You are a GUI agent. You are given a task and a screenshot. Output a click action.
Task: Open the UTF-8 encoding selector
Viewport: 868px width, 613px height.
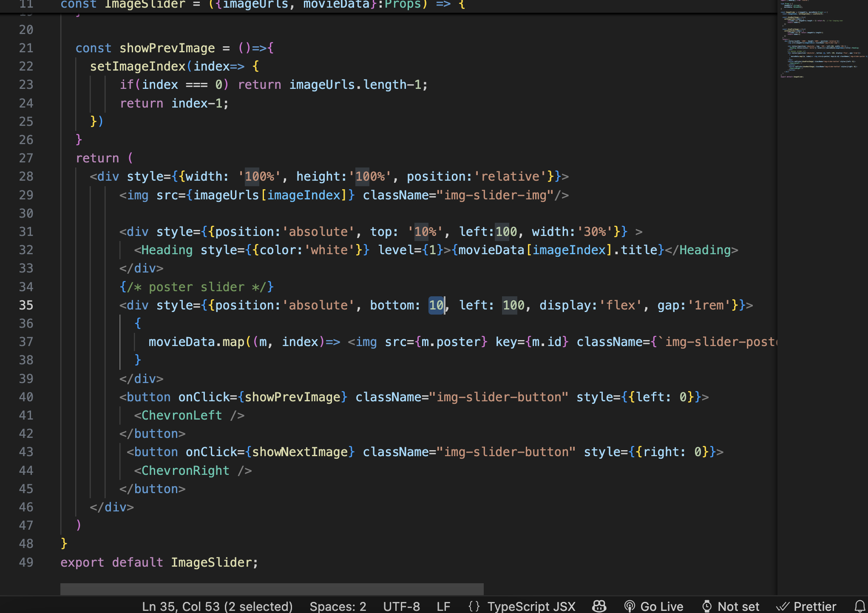coord(401,606)
